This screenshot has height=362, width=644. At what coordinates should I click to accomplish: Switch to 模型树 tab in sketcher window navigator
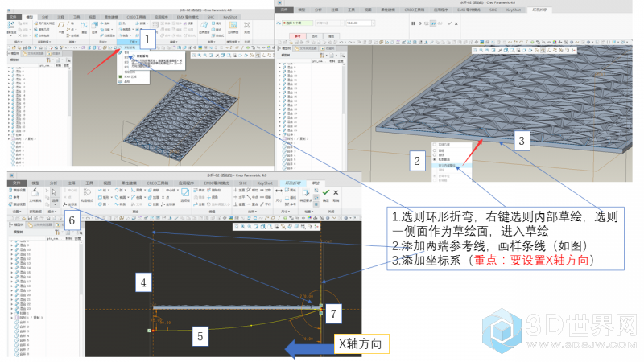(17, 225)
